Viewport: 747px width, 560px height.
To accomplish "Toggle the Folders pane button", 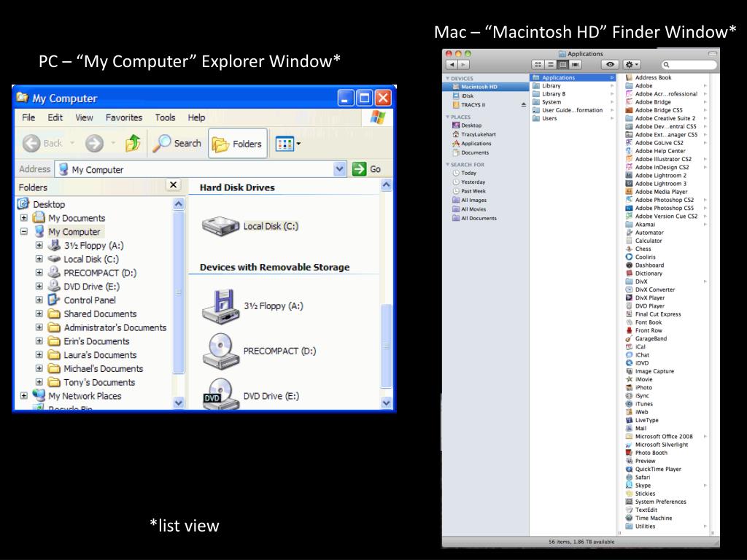I will point(237,144).
